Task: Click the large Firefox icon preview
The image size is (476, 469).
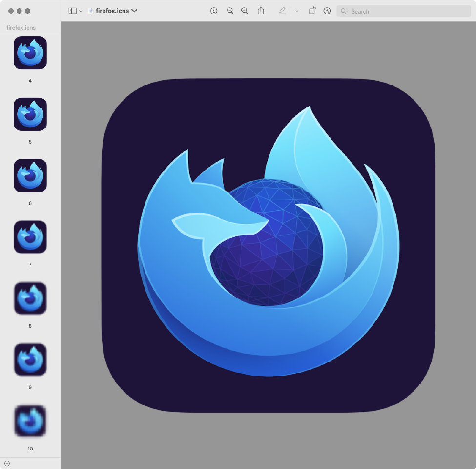Action: coord(268,245)
